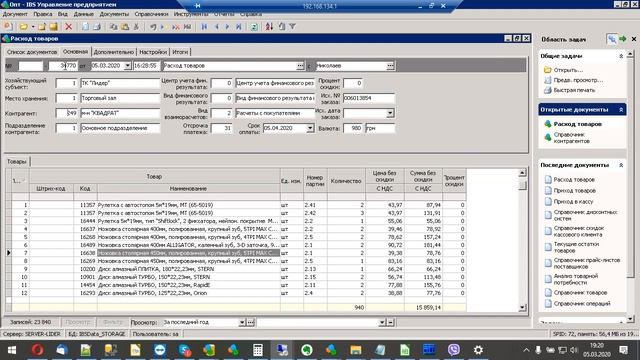Click the copy toolbar icon

point(113,27)
